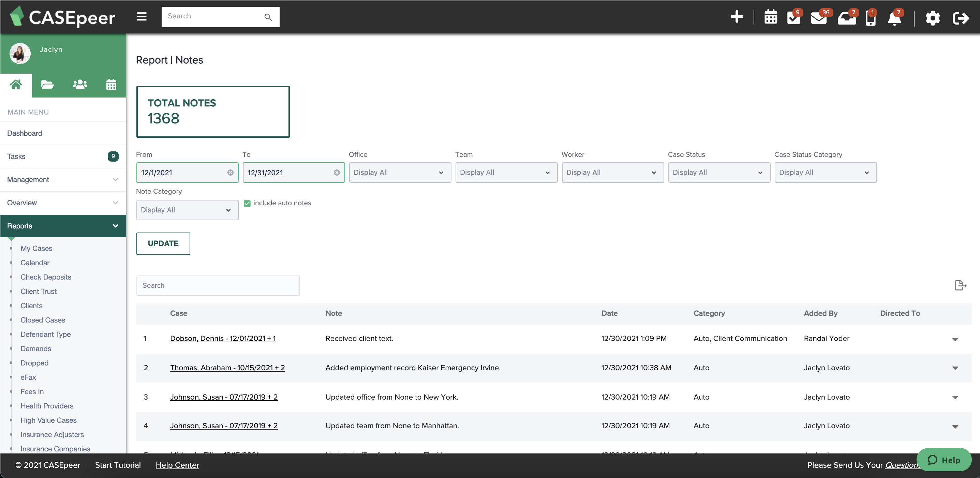Open the Case Status dropdown
980x478 pixels.
[x=719, y=172]
